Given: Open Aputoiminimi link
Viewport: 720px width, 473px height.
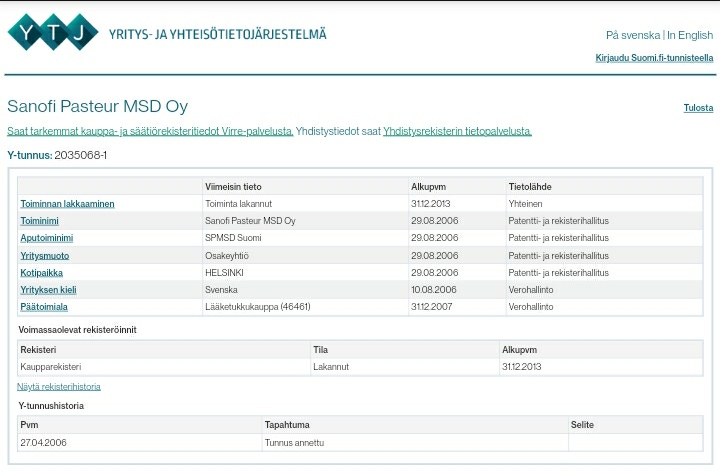Looking at the screenshot, I should (47, 238).
